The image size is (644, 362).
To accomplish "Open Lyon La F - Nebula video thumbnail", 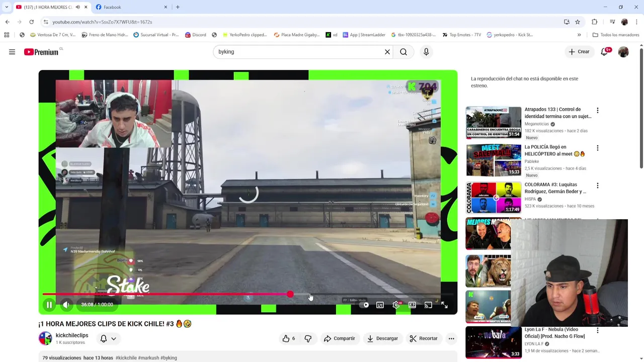I will click(x=494, y=342).
